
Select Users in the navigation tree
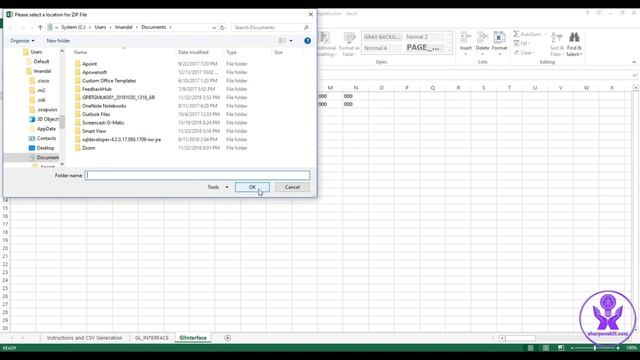(x=36, y=52)
